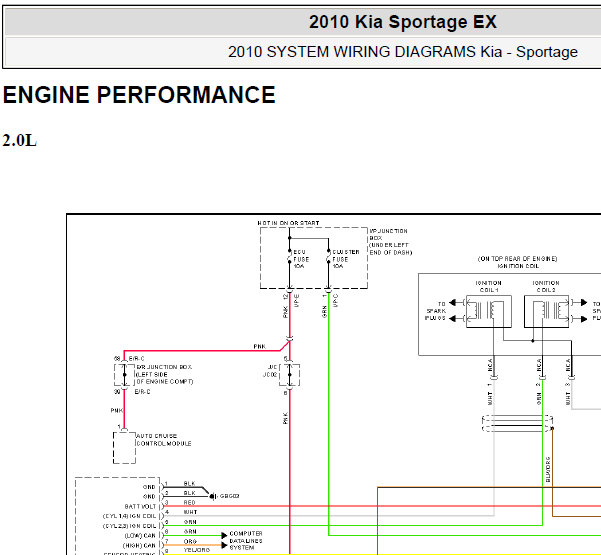Click the vertical 'BLU/ORG' wire label
This screenshot has height=555, width=601.
point(548,470)
